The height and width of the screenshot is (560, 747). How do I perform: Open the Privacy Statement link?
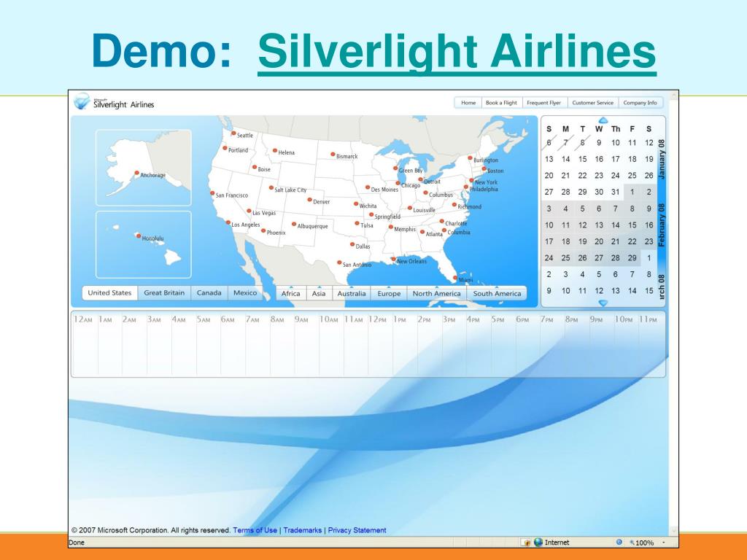pos(357,530)
